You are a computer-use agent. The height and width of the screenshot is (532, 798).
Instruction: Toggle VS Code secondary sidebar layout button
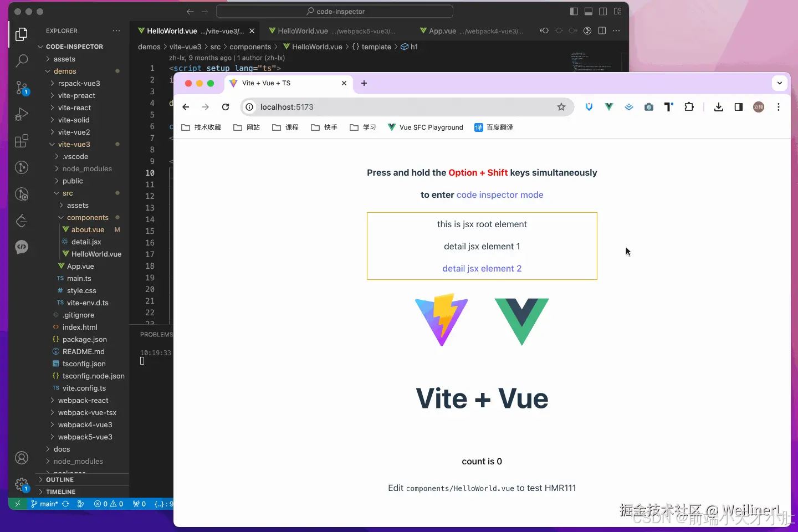[x=603, y=11]
